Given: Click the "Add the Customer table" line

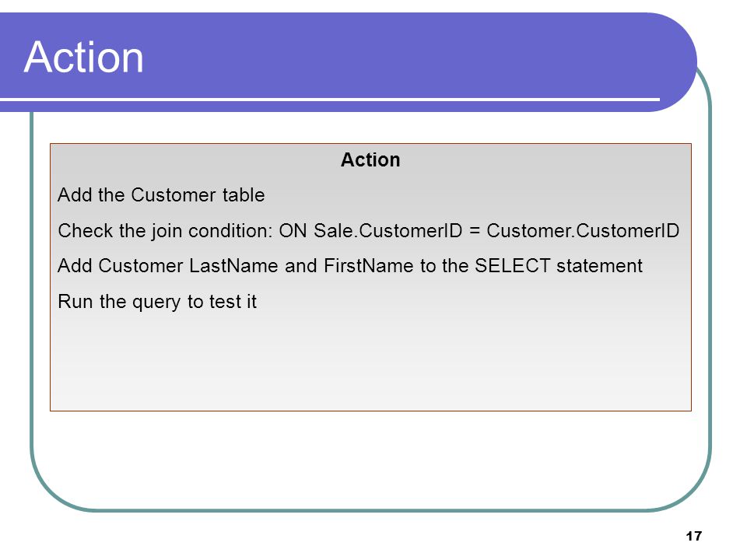Looking at the screenshot, I should [161, 195].
